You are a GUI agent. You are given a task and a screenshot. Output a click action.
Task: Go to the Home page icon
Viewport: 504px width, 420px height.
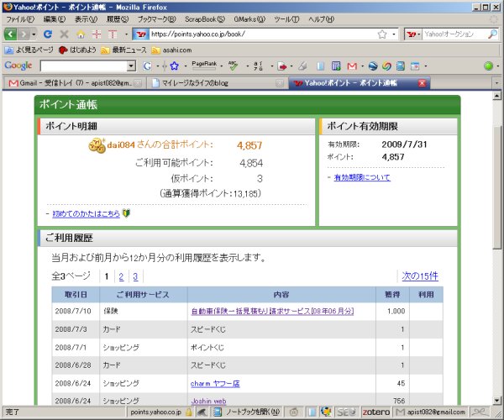coord(81,34)
